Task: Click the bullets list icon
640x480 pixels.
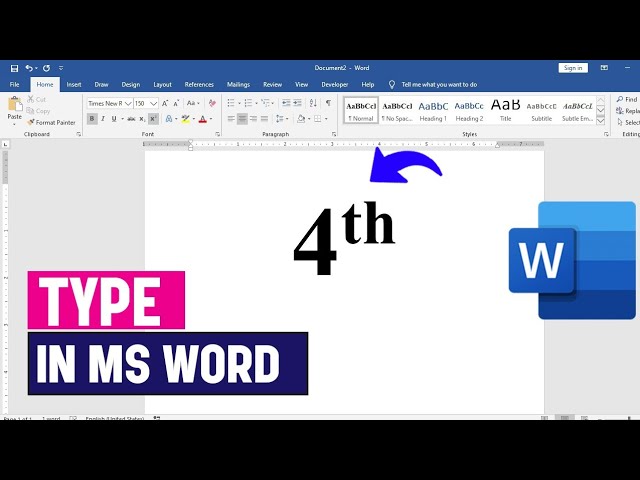Action: tap(231, 103)
